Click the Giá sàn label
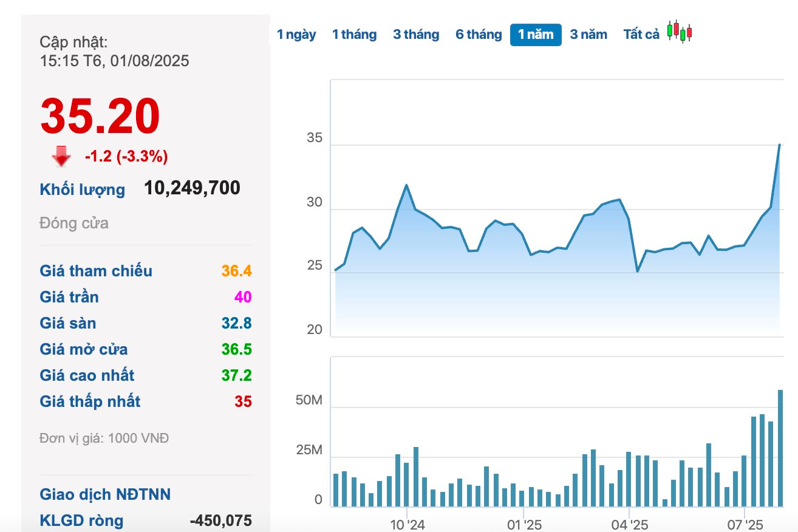This screenshot has width=798, height=532. (x=68, y=323)
